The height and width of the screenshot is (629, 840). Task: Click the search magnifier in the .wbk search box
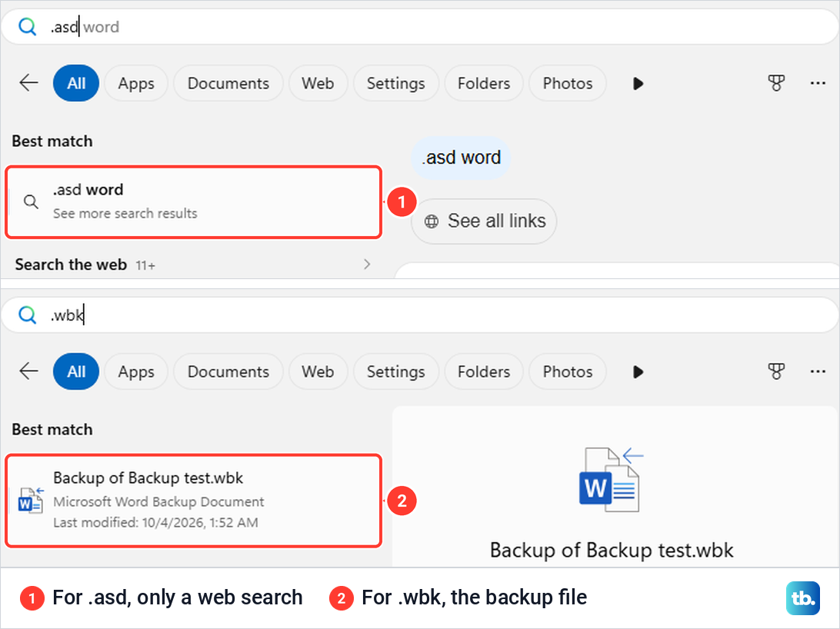point(27,314)
